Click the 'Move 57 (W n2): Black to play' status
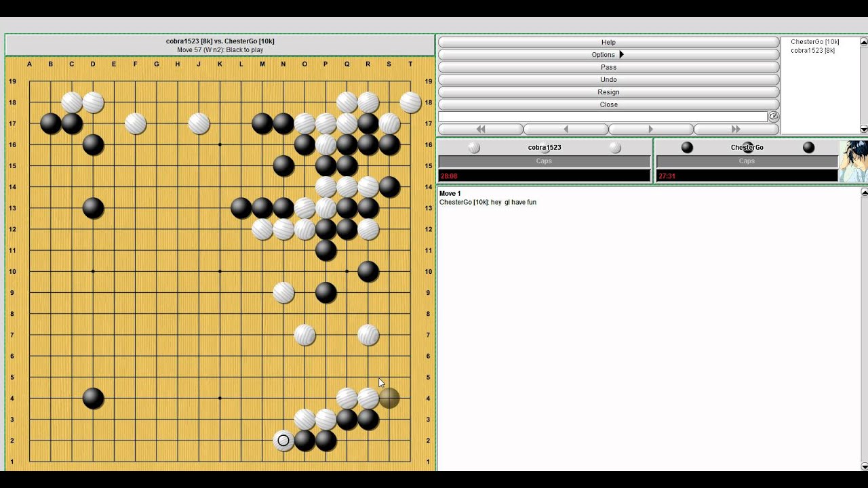The height and width of the screenshot is (488, 868). (220, 50)
